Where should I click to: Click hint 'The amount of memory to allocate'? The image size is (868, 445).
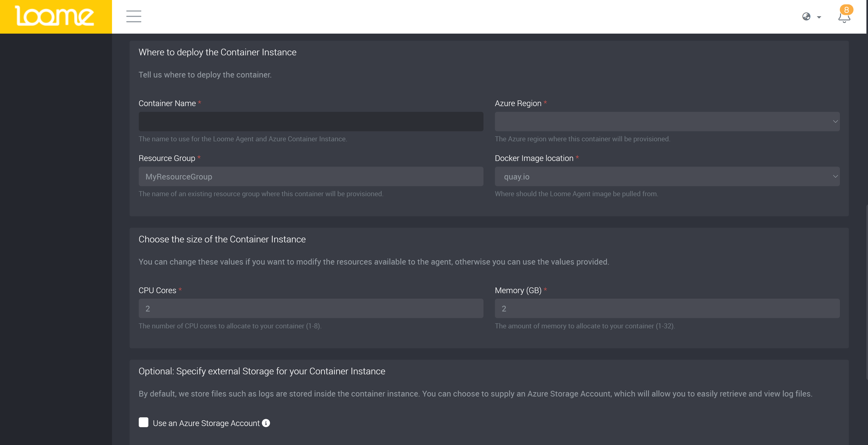click(x=585, y=326)
